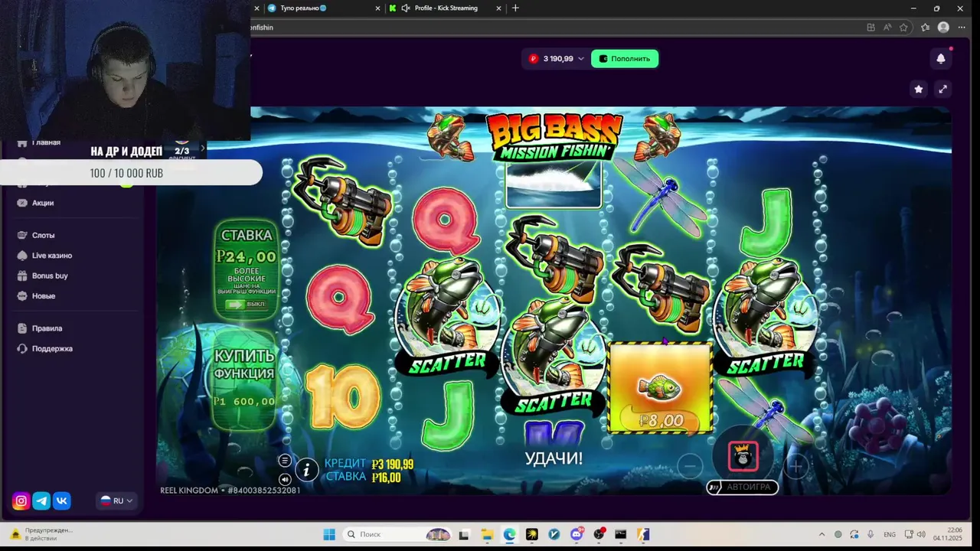Open a new browser tab
Image resolution: width=980 pixels, height=551 pixels.
click(x=515, y=8)
